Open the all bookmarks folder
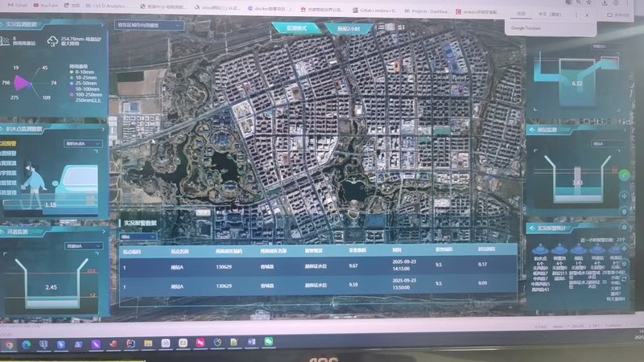 coord(618,14)
